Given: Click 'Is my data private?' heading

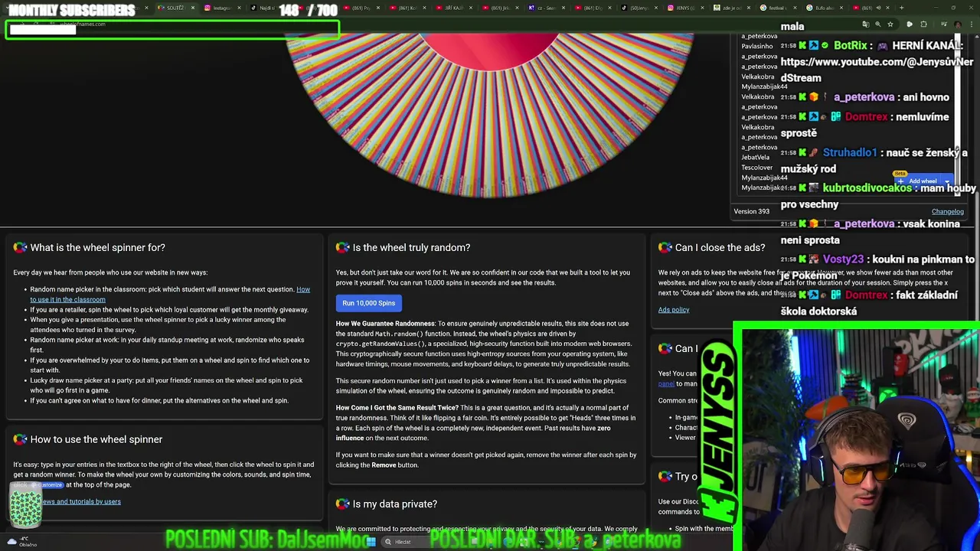Looking at the screenshot, I should (x=395, y=504).
